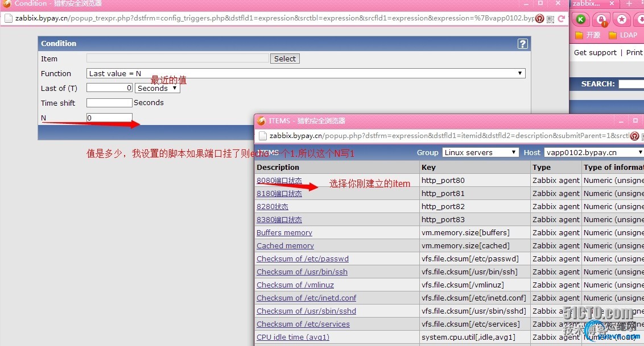Click the red railway icon in ITEMS address bar
644x346 pixels.
point(634,136)
